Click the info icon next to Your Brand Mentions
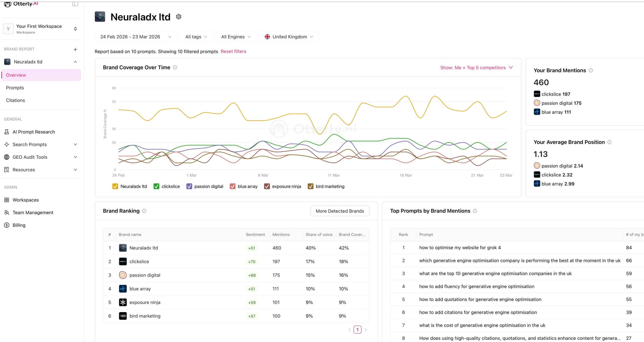The image size is (644, 342). (x=591, y=70)
